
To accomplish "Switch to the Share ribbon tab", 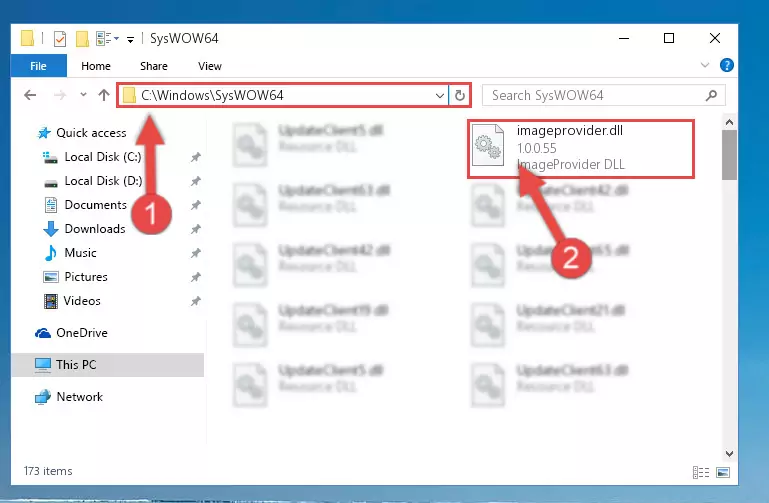I will pyautogui.click(x=154, y=66).
